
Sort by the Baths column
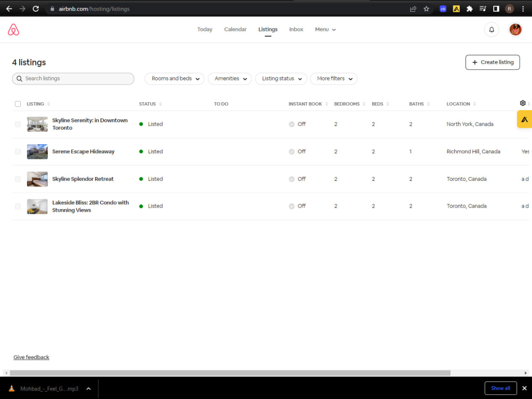pyautogui.click(x=419, y=104)
